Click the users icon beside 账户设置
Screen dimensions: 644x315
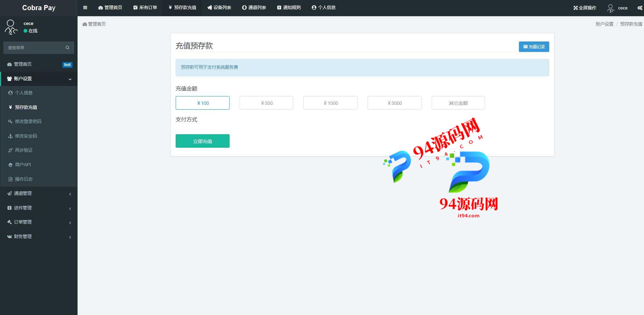click(9, 79)
